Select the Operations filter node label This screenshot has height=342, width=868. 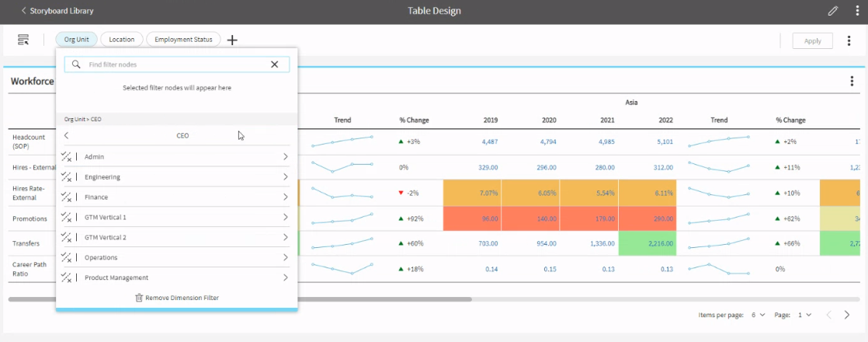point(101,257)
